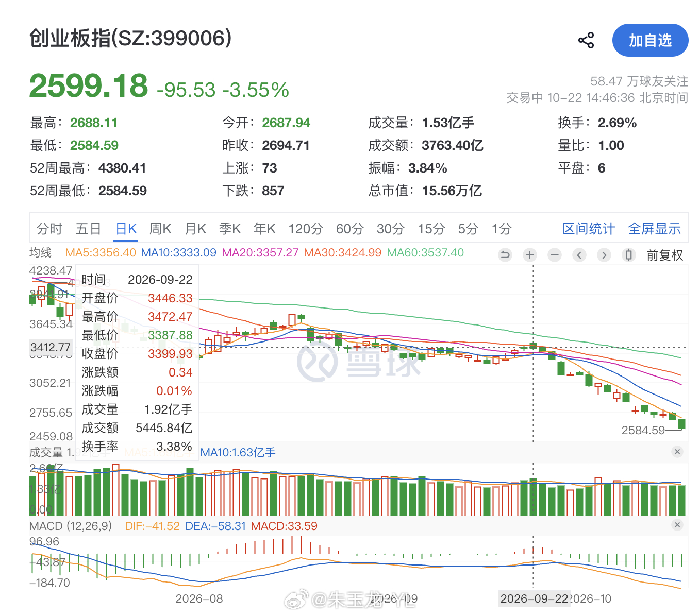Click the 2026-08 date axis label
The height and width of the screenshot is (616, 700).
point(199,598)
